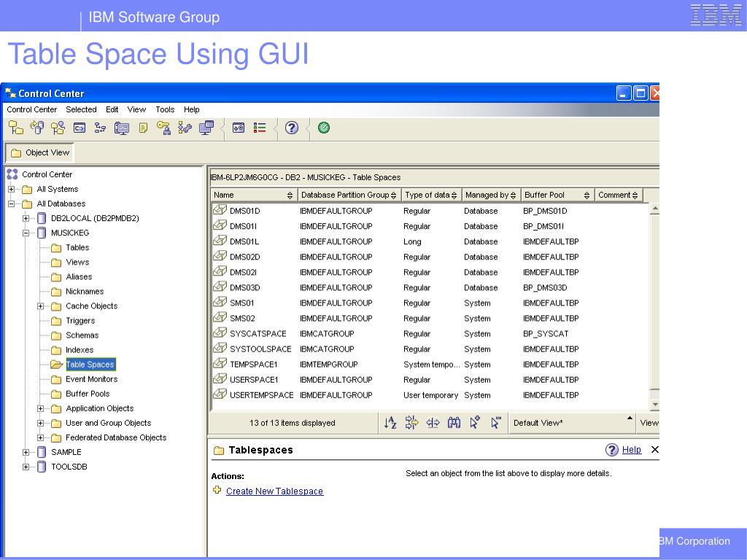
Task: Sort by the Managed by column header
Action: [x=491, y=195]
